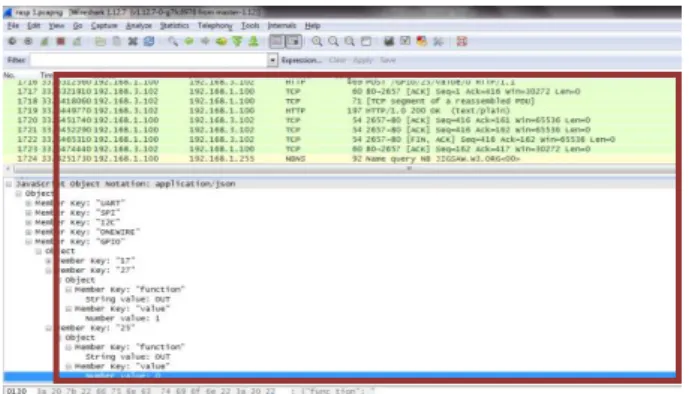Image resolution: width=689 pixels, height=394 pixels.
Task: Edit capture filters from the toolbar
Action: 389,42
